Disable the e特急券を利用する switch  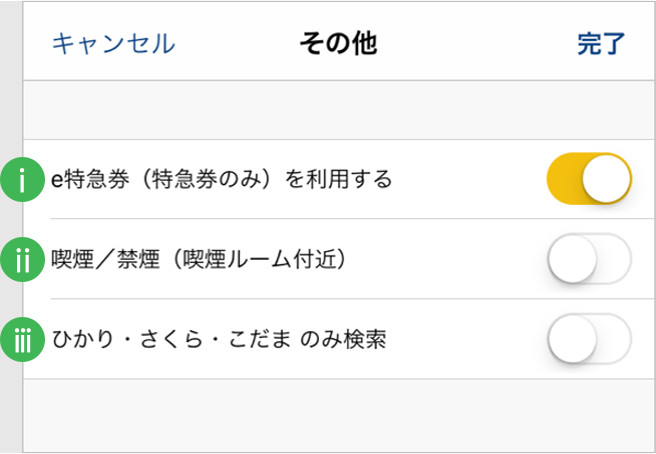click(589, 179)
